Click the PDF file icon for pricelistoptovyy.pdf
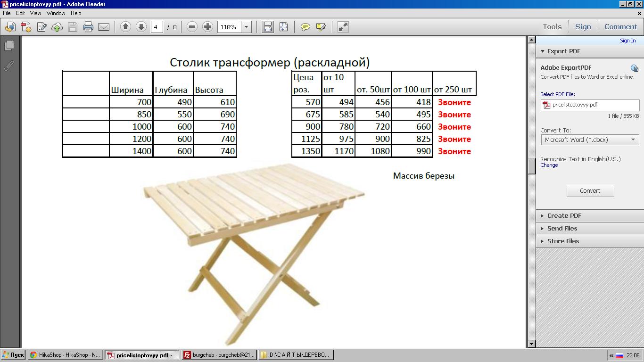This screenshot has height=362, width=644. (x=547, y=105)
